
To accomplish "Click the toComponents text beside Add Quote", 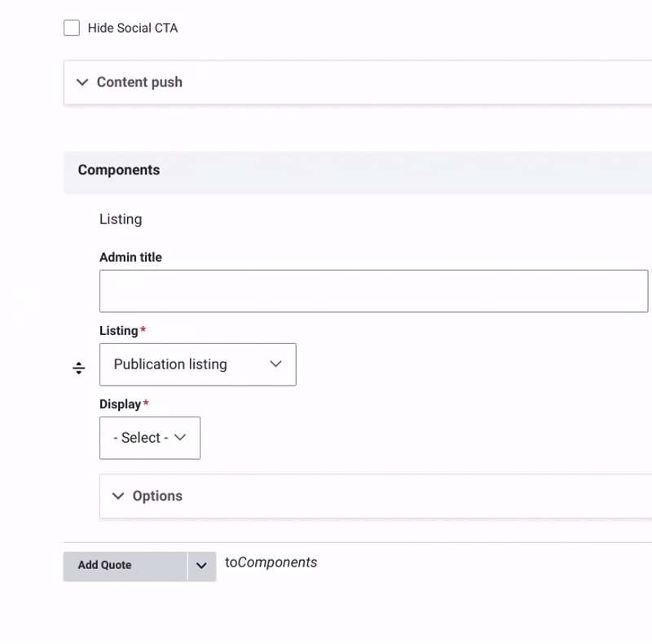I will point(271,562).
